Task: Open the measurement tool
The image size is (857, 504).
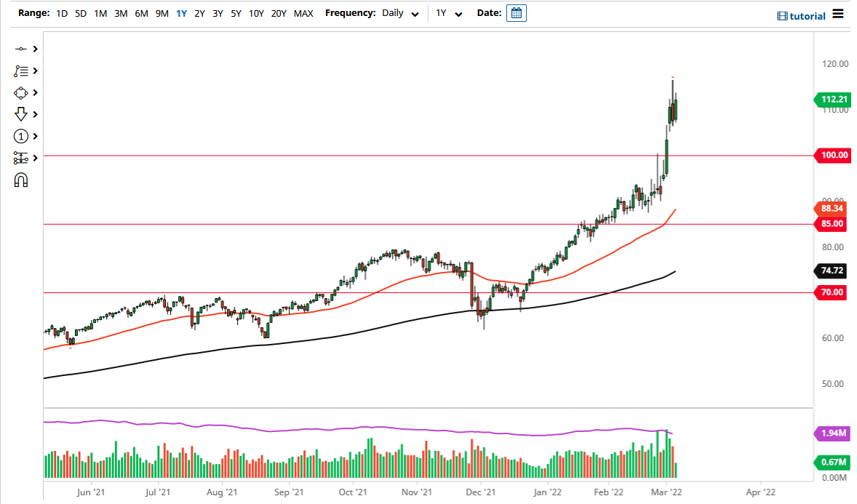Action: click(x=21, y=158)
